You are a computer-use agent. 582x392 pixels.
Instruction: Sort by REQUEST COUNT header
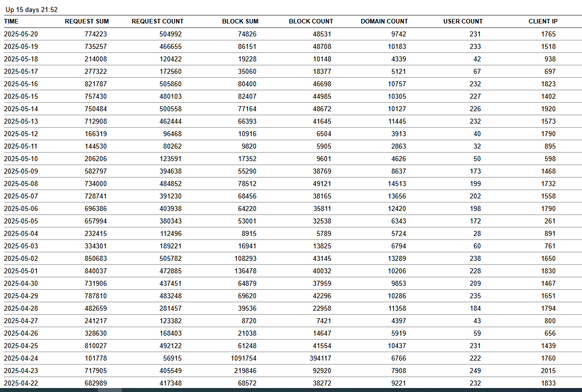coord(157,21)
